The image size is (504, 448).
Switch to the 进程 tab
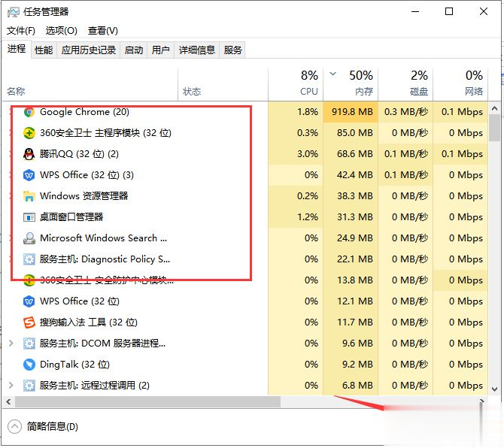pos(17,49)
